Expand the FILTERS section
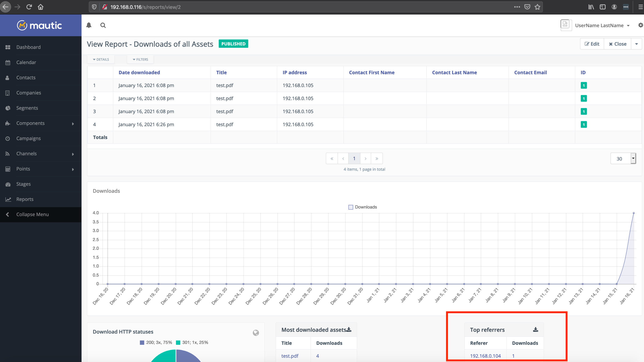644x362 pixels. 140,59
